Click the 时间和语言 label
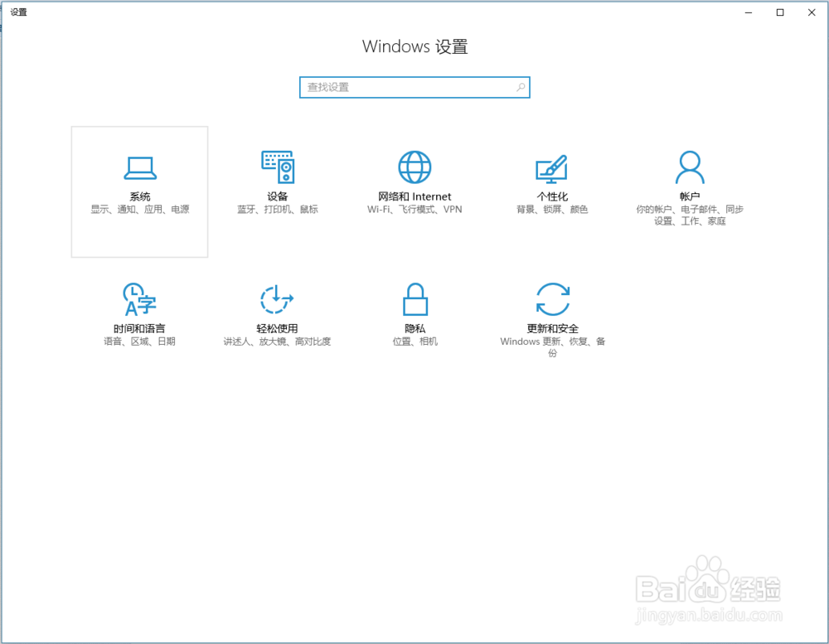This screenshot has height=644, width=829. [139, 328]
